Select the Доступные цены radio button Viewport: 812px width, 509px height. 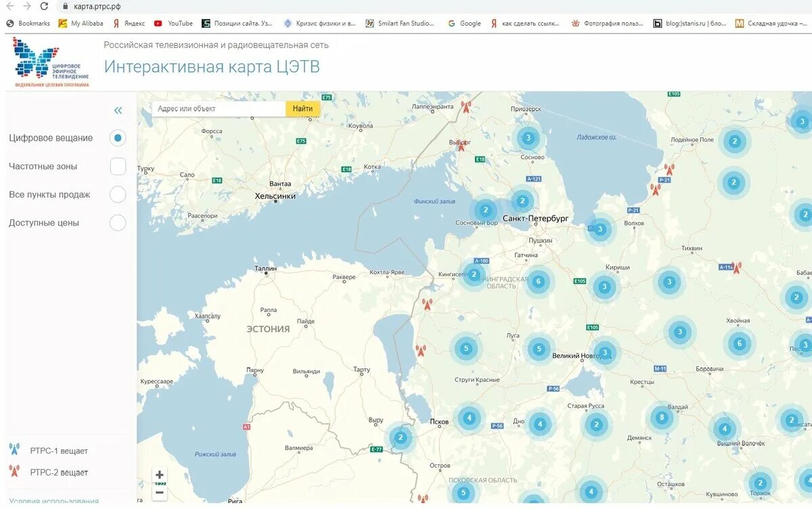coord(118,223)
